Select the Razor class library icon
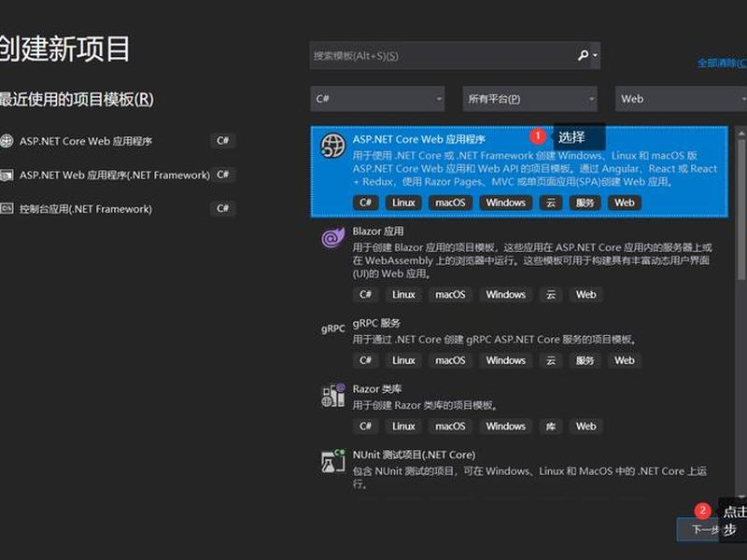Viewport: 747px width, 560px height. pyautogui.click(x=332, y=395)
